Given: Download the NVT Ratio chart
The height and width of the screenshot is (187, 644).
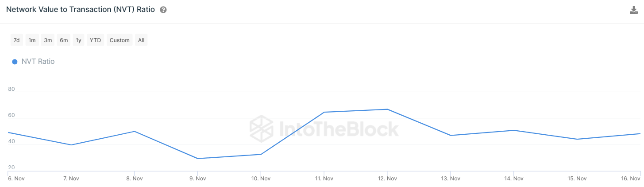Looking at the screenshot, I should coord(633,10).
